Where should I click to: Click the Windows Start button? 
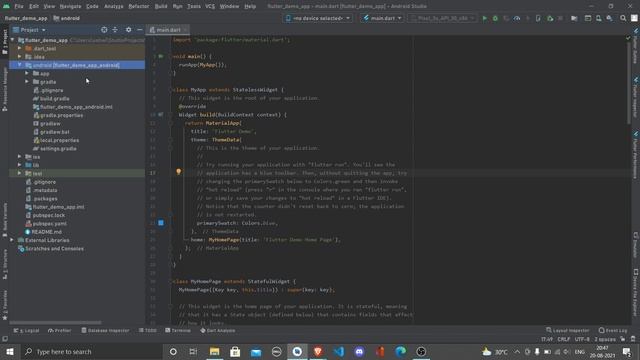10,351
